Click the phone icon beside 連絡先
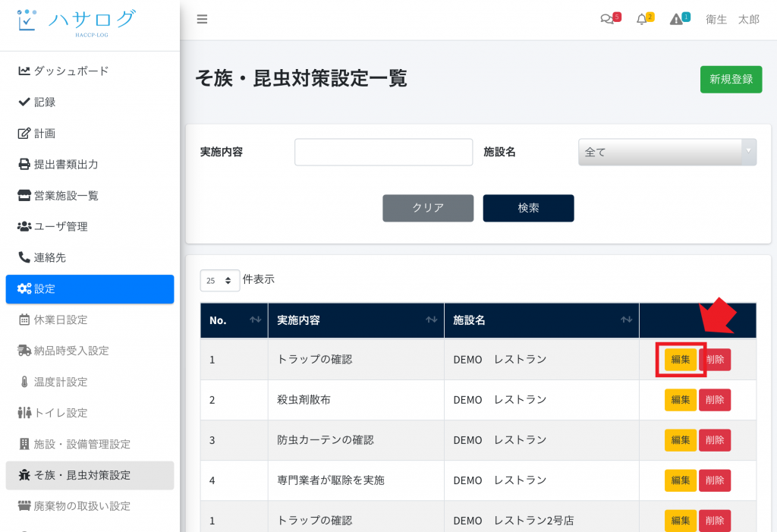This screenshot has height=532, width=777. pyautogui.click(x=24, y=257)
